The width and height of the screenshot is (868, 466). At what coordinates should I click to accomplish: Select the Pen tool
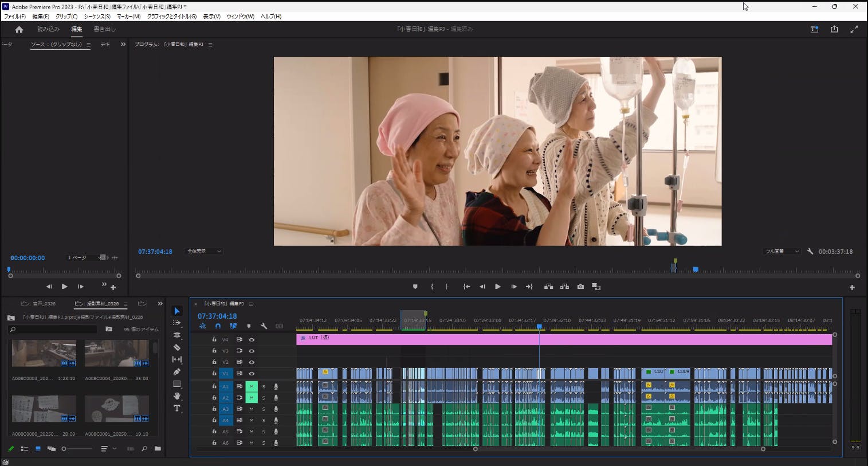[177, 372]
